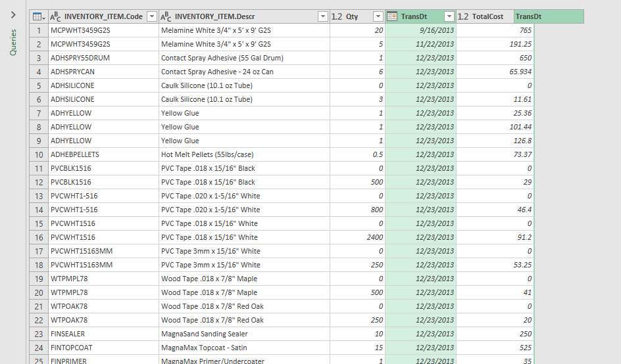This screenshot has width=621, height=364.
Task: Click the 1.2 type icon of TotalCost column
Action: [x=463, y=16]
